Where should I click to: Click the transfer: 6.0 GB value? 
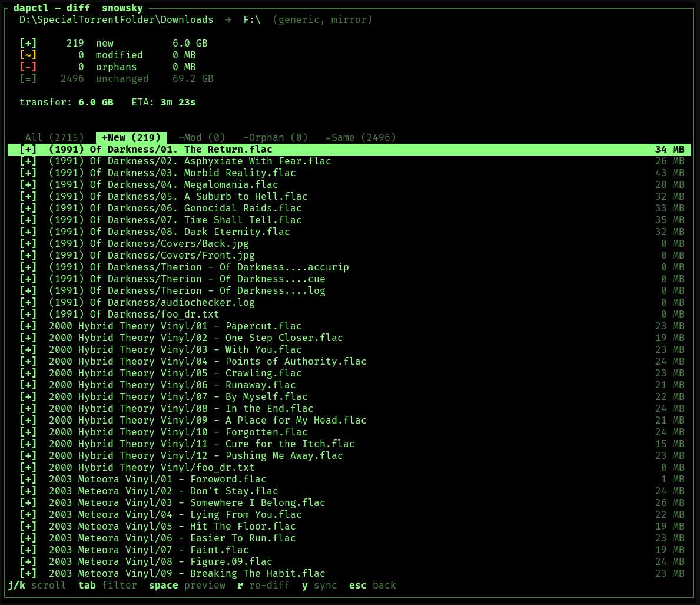67,103
